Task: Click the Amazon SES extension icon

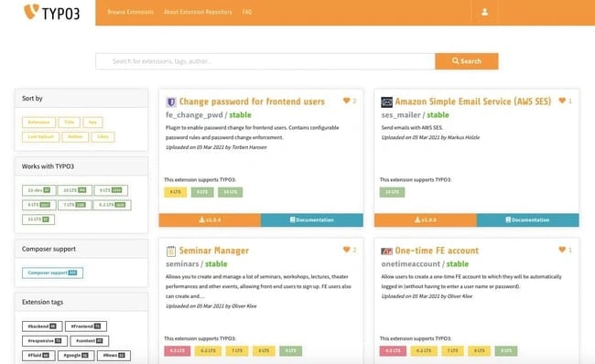Action: [386, 102]
